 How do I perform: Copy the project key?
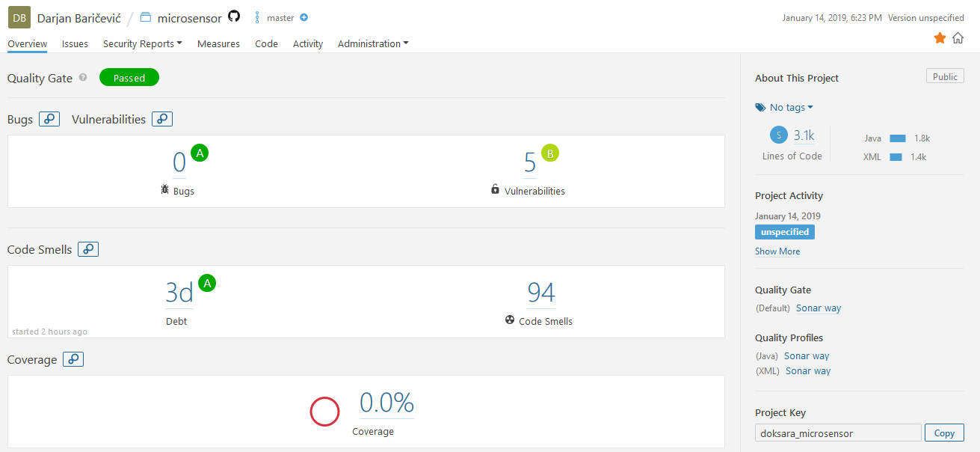click(944, 433)
